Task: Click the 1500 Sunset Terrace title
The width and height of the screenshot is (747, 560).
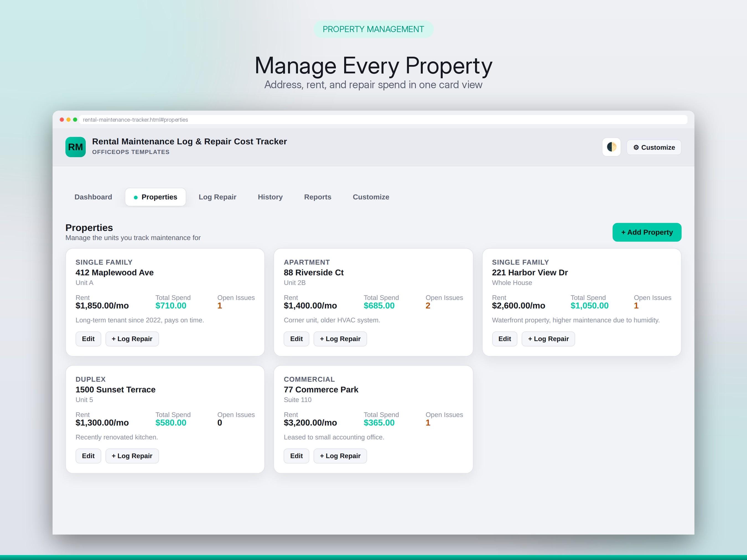Action: tap(115, 390)
